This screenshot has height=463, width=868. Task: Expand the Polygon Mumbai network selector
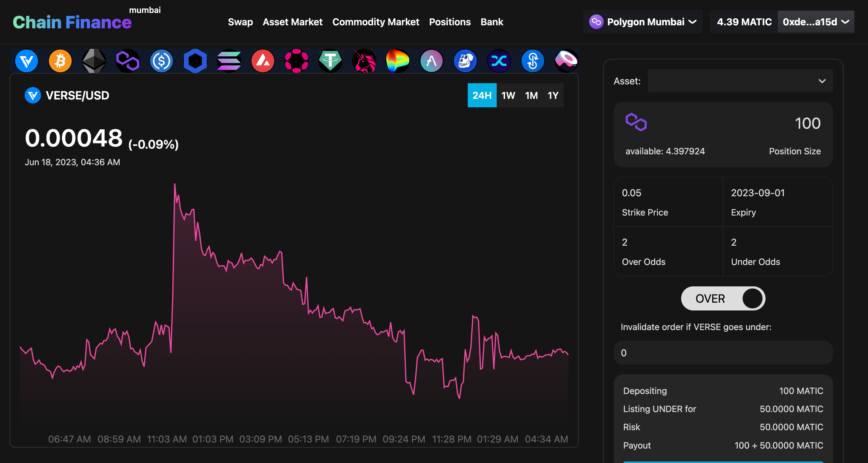pyautogui.click(x=643, y=22)
